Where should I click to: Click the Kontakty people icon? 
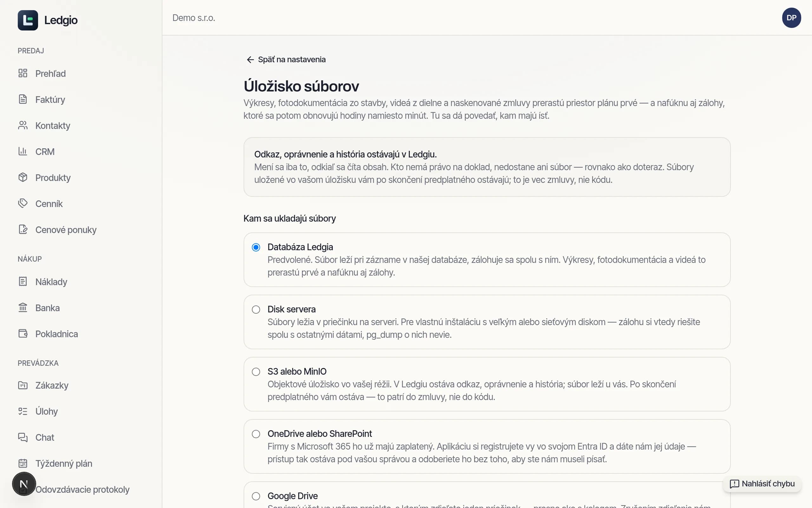click(23, 125)
